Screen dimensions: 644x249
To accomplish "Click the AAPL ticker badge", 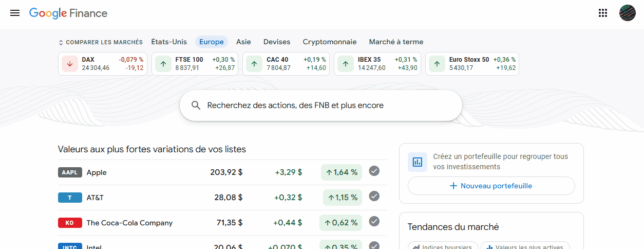I will pos(70,172).
